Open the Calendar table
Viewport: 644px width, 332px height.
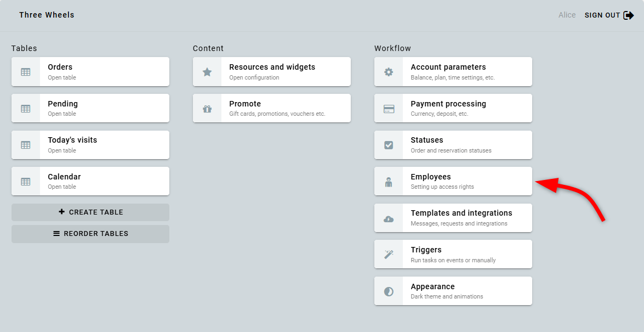90,181
